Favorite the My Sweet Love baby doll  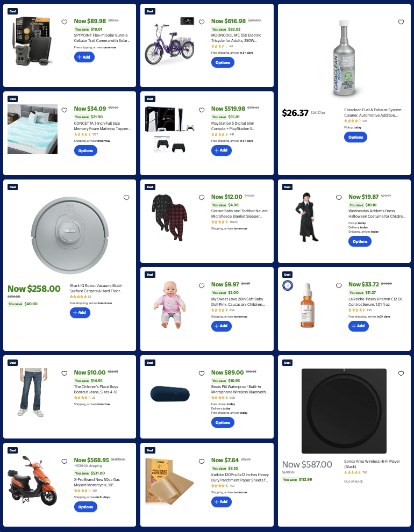click(202, 286)
